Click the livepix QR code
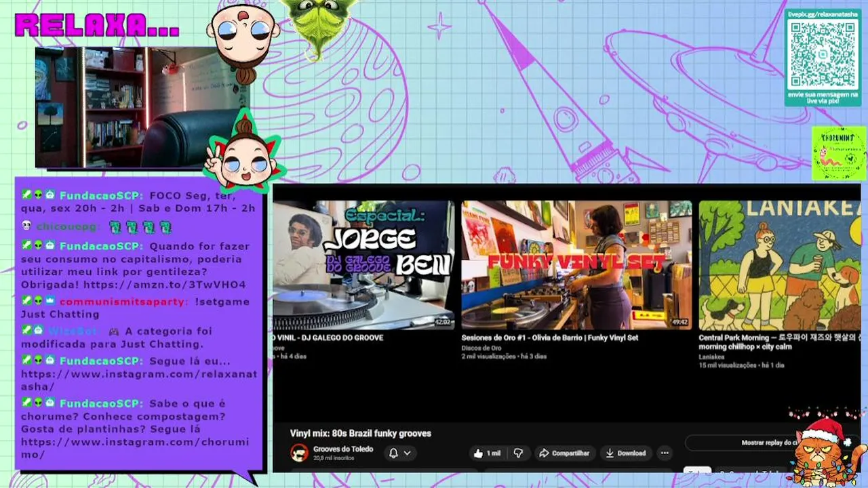The height and width of the screenshot is (488, 868). [823, 54]
